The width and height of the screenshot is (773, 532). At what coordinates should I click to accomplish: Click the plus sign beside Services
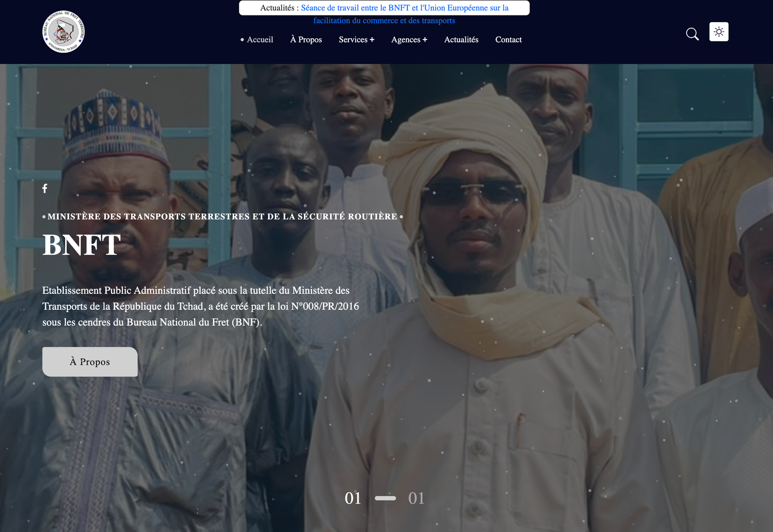pos(372,40)
